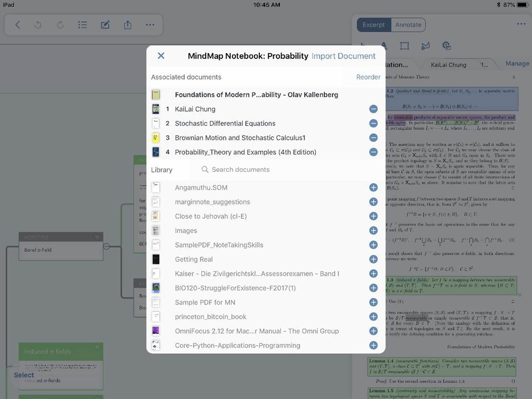The image size is (532, 399).
Task: Collapse the Borel σ-field node branch
Action: (106, 246)
